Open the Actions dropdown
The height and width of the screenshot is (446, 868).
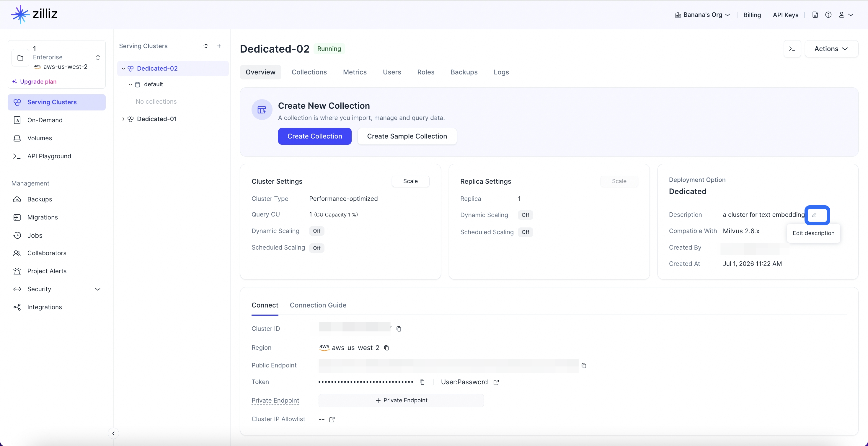pos(831,49)
